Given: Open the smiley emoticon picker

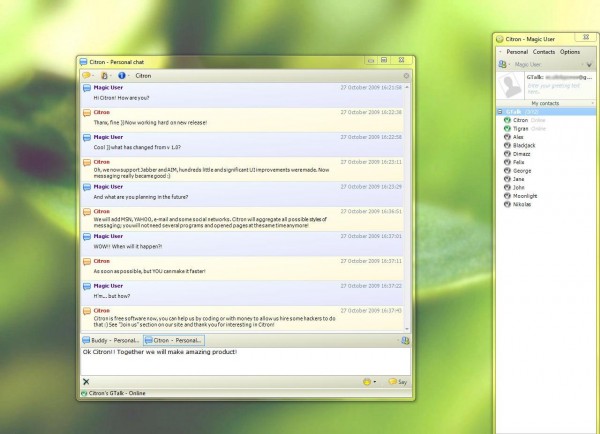Looking at the screenshot, I should (367, 381).
